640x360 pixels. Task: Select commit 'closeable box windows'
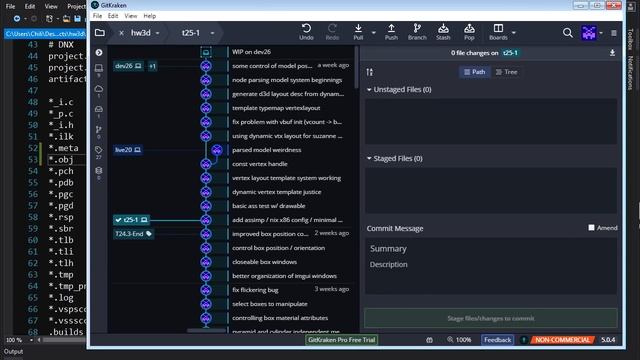coord(264,262)
